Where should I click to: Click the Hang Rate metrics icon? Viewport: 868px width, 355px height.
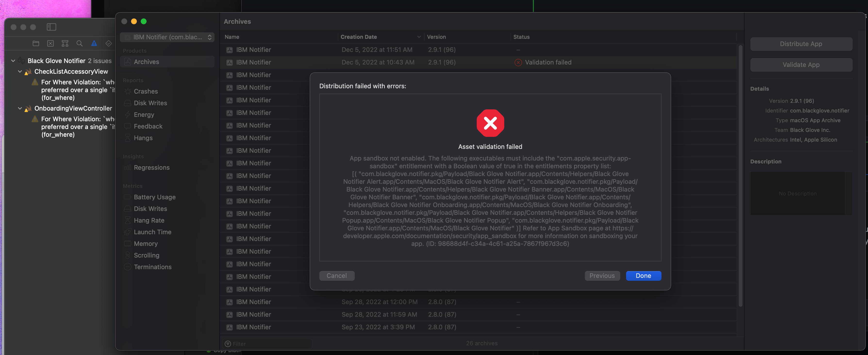127,220
